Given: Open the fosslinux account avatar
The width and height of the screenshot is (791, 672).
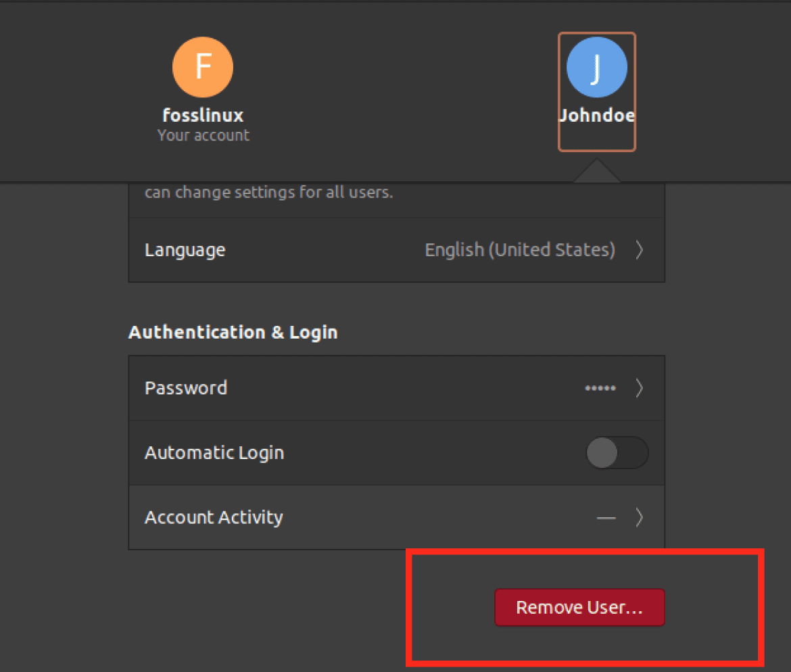Looking at the screenshot, I should (x=203, y=67).
